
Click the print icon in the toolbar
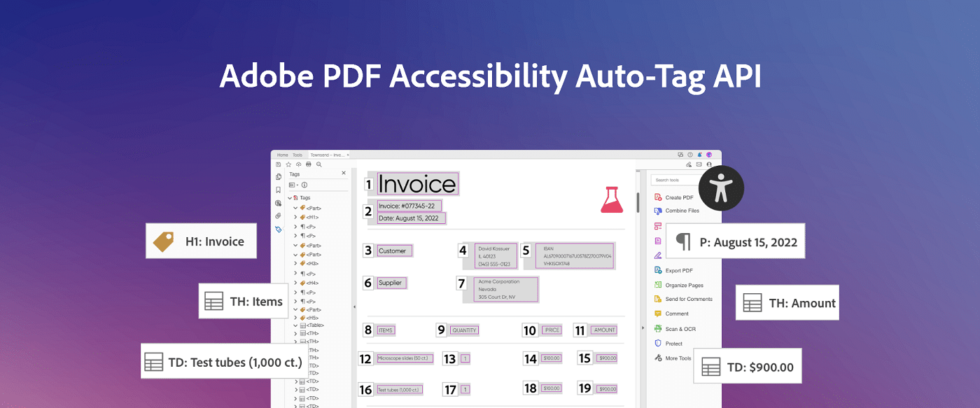click(x=309, y=164)
